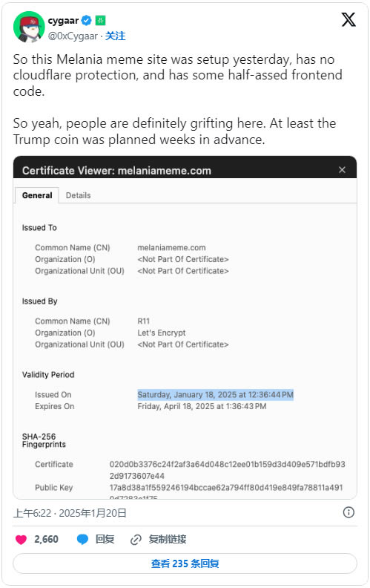Switch to the Details tab
The width and height of the screenshot is (370, 588).
coord(79,195)
